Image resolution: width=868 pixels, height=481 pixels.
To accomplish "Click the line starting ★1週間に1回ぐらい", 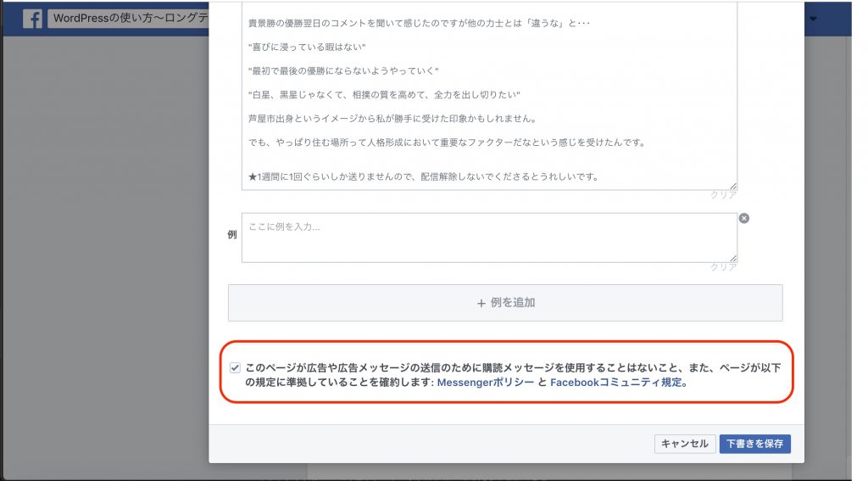I will [x=424, y=176].
